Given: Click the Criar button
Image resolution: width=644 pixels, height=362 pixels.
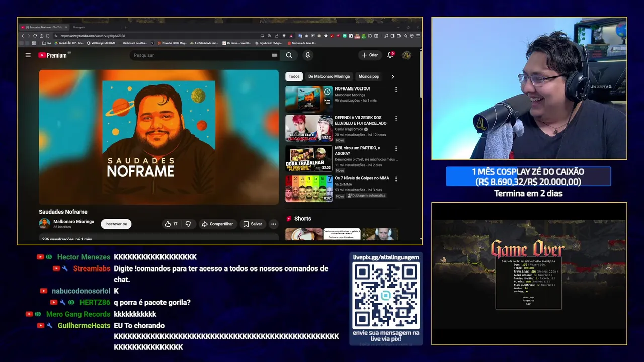Looking at the screenshot, I should (370, 55).
